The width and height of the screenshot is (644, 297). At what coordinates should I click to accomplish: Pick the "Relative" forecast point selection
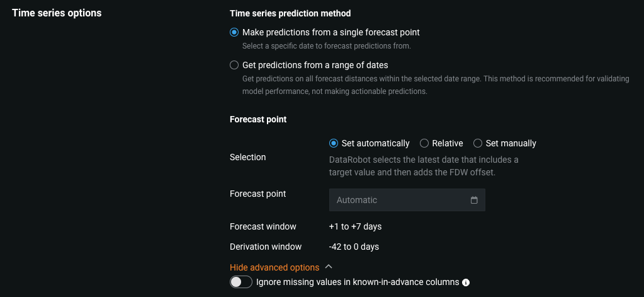click(x=424, y=143)
